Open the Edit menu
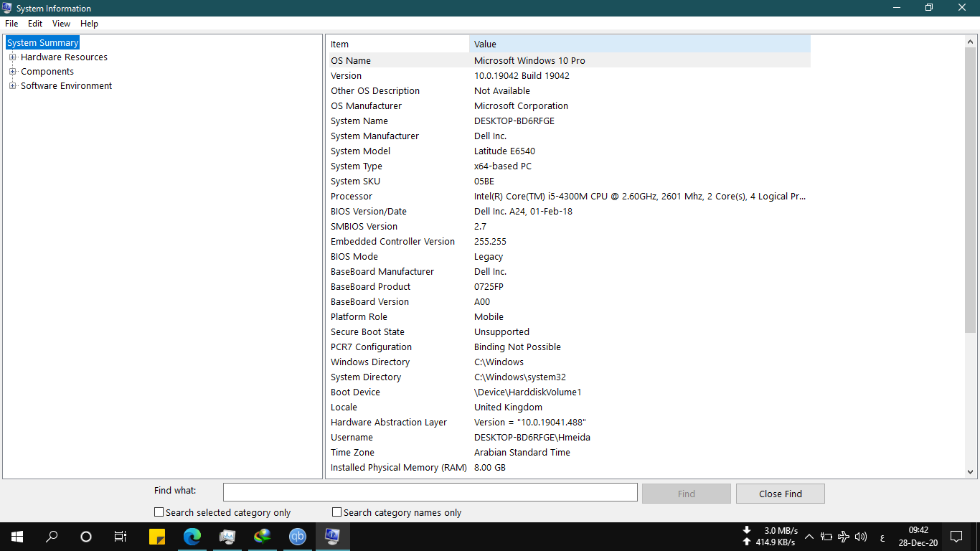 pyautogui.click(x=35, y=24)
